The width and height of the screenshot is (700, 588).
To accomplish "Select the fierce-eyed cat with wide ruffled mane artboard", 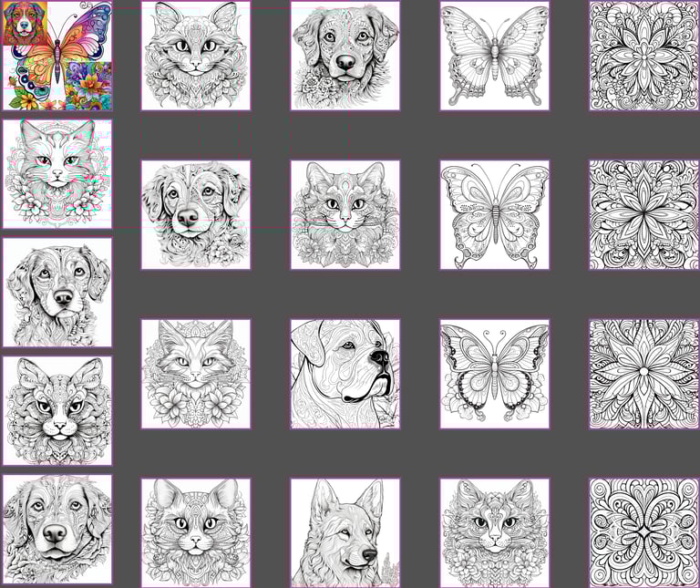I will 57,410.
